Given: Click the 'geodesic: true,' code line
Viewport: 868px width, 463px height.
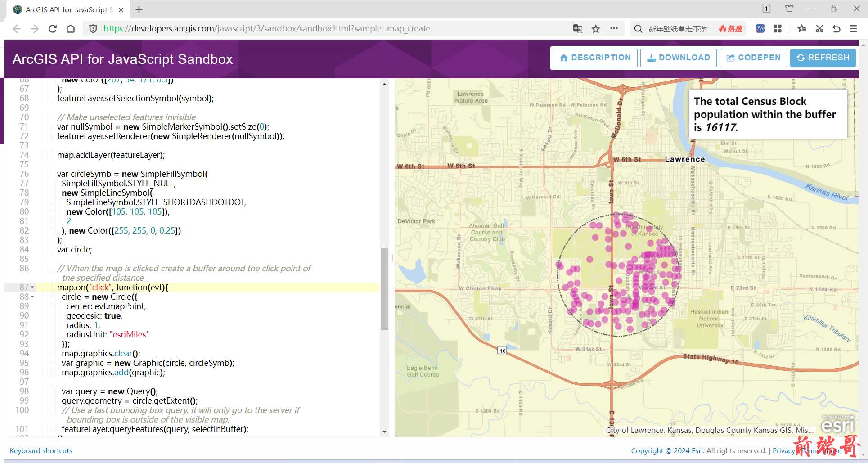Looking at the screenshot, I should (94, 315).
